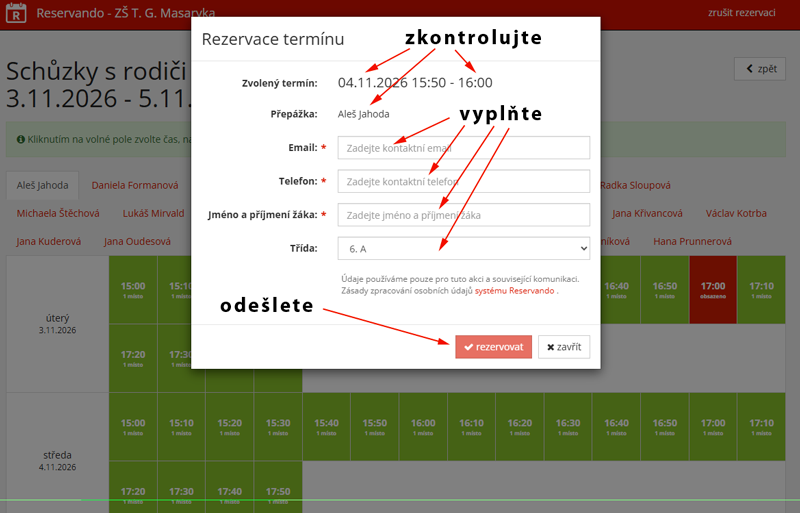Click the info icon in green notice
Viewport: 800px width, 513px height.
click(x=21, y=139)
